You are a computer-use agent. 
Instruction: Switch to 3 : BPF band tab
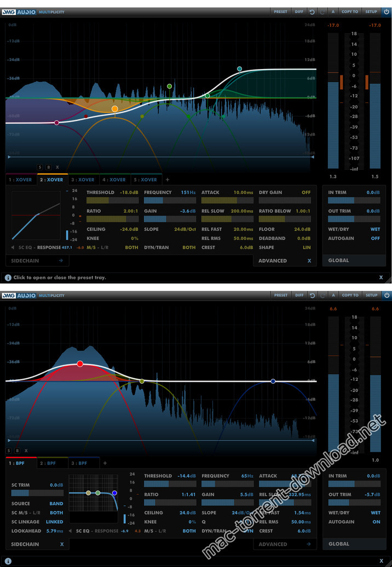[84, 463]
